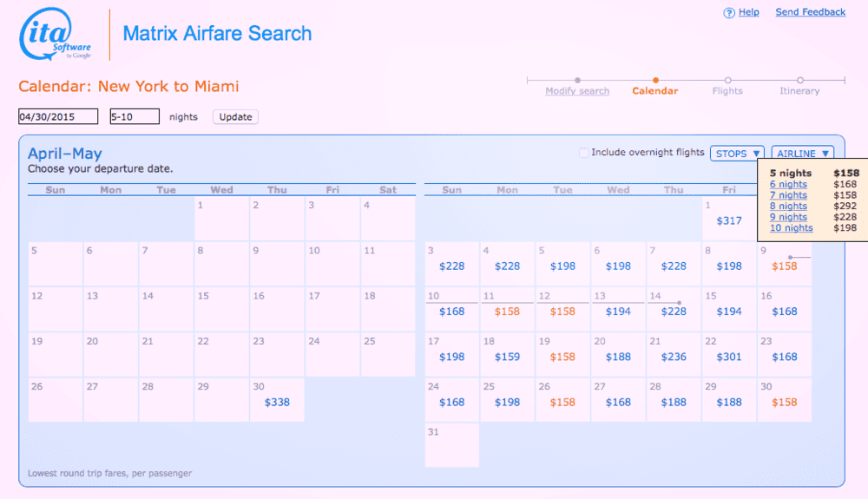Select May 5 fare $198
Screen dimensions: 868x499
562,266
